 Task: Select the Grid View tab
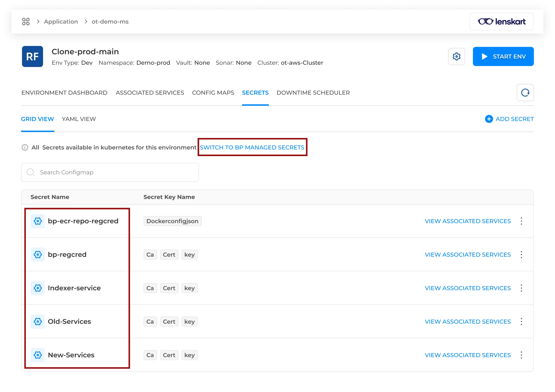(38, 119)
